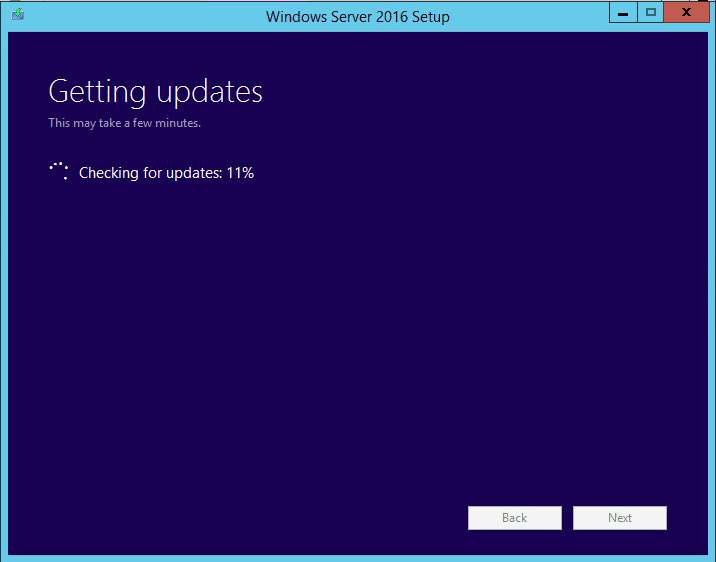Image resolution: width=716 pixels, height=562 pixels.
Task: Open the setup icon in title bar
Action: coord(17,14)
